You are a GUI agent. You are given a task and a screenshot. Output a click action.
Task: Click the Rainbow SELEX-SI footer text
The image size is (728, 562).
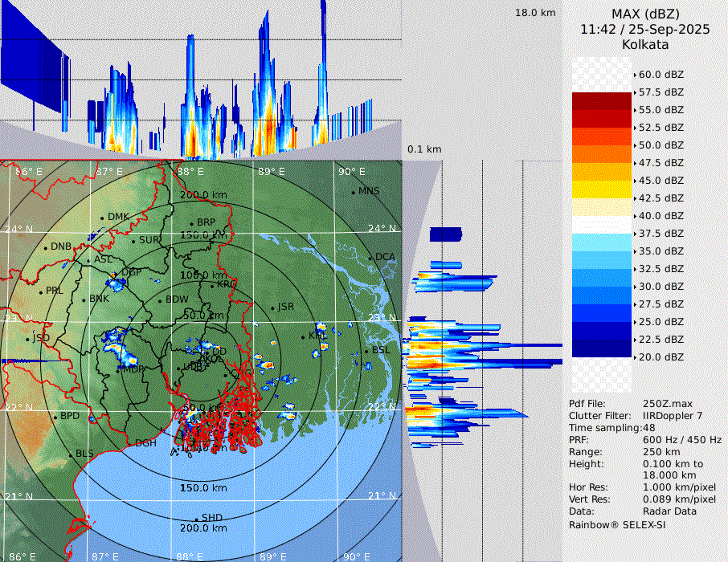[x=617, y=525]
